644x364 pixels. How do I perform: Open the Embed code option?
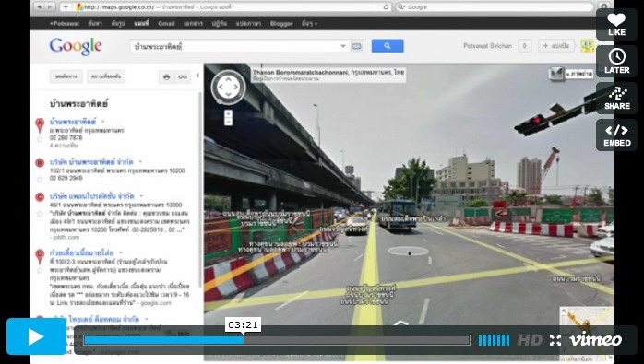tap(616, 135)
